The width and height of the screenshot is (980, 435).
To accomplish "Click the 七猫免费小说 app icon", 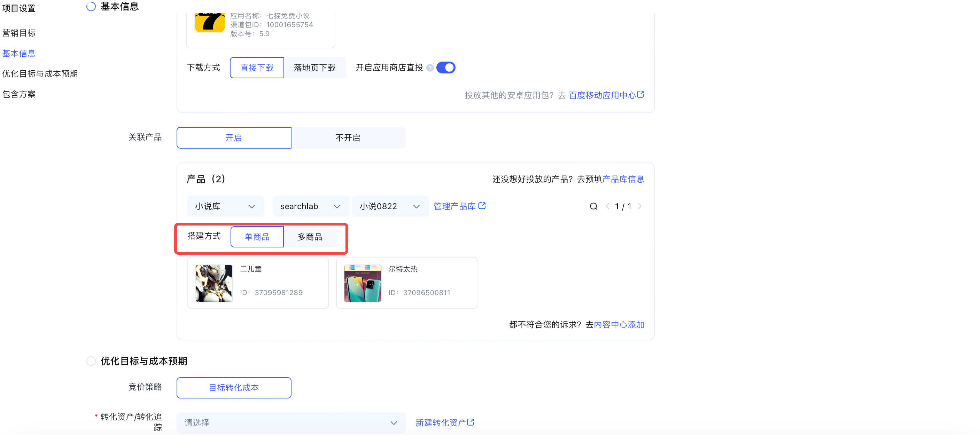I will click(210, 23).
